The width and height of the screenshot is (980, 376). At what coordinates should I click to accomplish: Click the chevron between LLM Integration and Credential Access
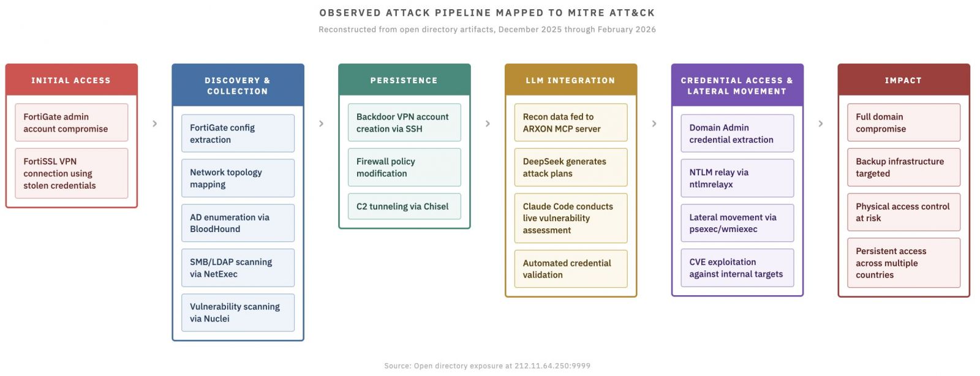(x=654, y=124)
